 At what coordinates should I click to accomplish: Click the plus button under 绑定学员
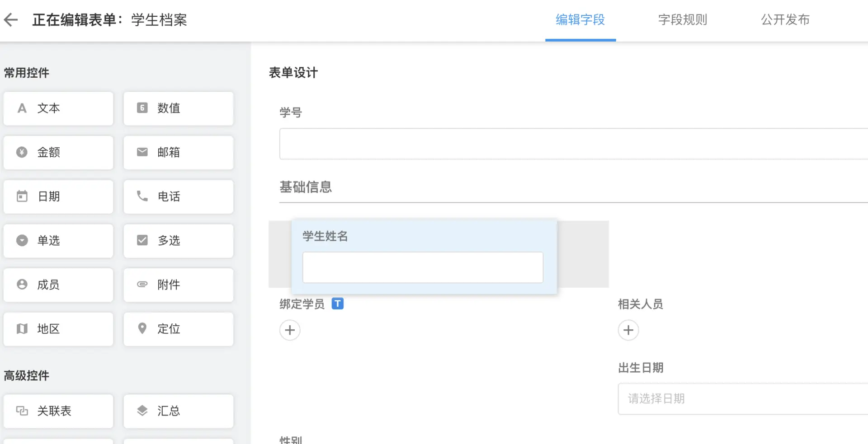pos(290,330)
